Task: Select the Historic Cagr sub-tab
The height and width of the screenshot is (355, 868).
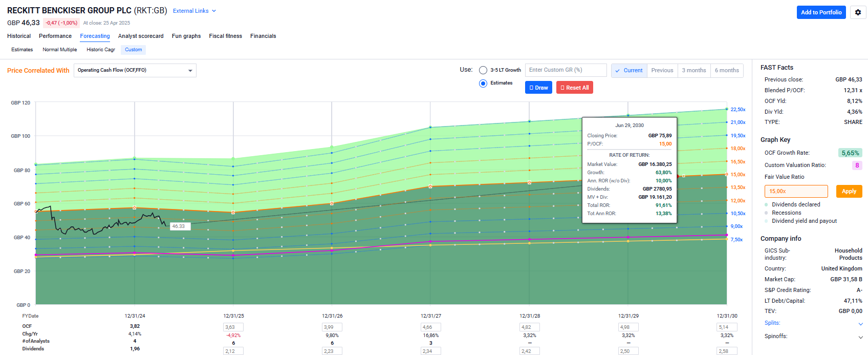Action: 101,50
